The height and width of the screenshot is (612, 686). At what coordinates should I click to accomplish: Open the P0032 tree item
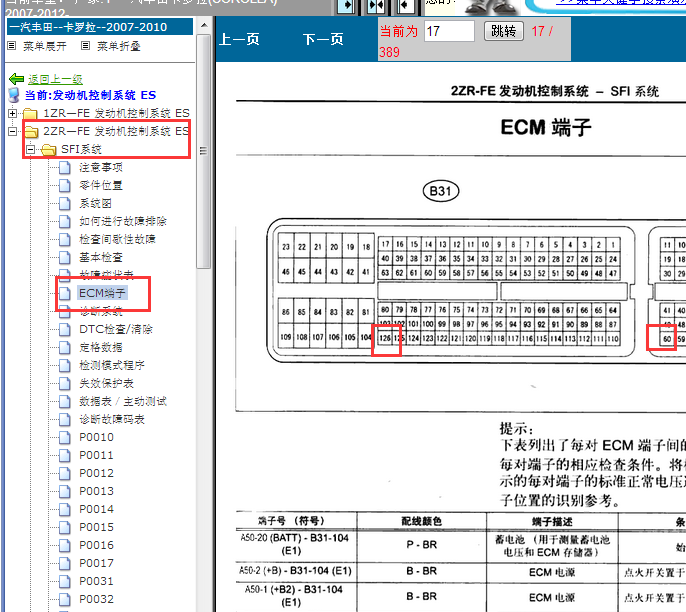(96, 599)
